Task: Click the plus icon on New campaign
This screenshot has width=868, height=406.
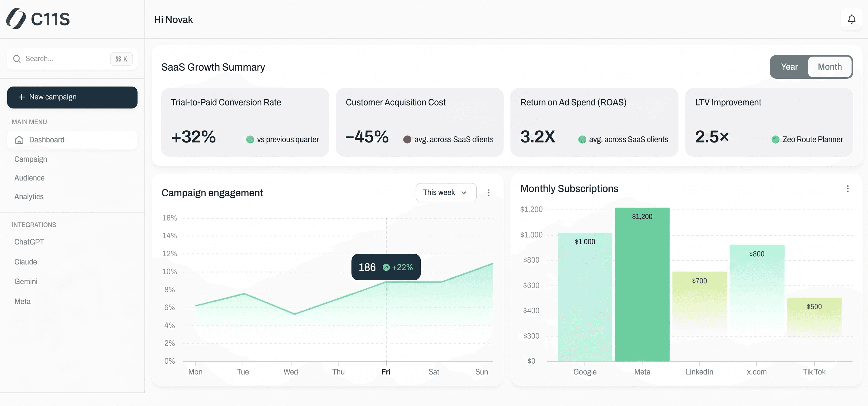Action: tap(22, 97)
